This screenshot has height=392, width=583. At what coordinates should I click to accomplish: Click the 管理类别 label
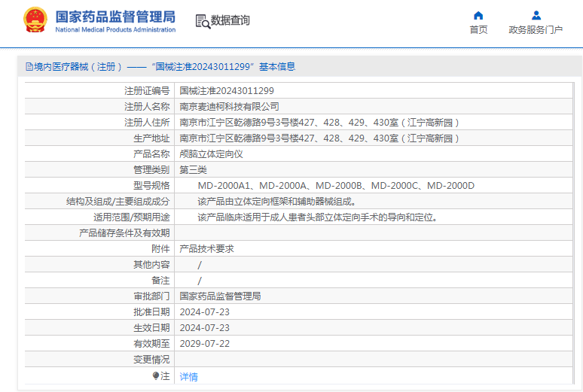(x=151, y=170)
